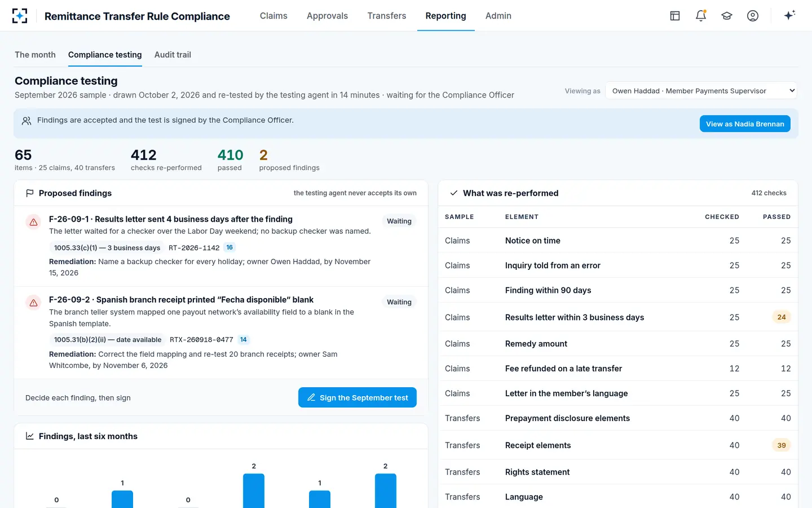This screenshot has height=508, width=812.
Task: Click the 2 proposed findings count
Action: click(289, 160)
